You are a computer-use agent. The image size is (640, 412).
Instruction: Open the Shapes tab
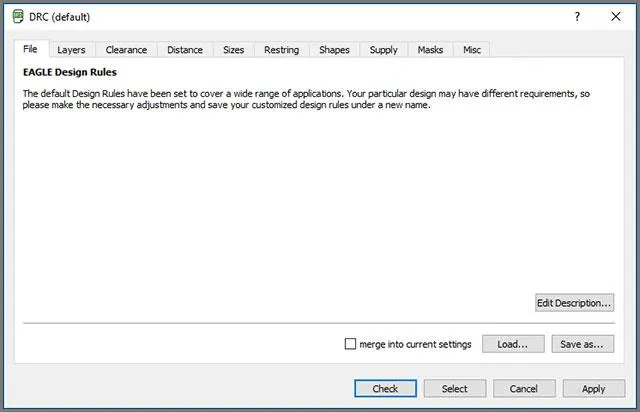click(334, 50)
